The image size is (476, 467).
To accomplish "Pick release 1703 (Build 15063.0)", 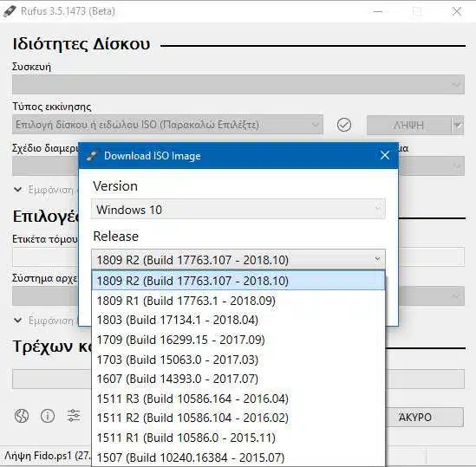I will click(x=238, y=360).
